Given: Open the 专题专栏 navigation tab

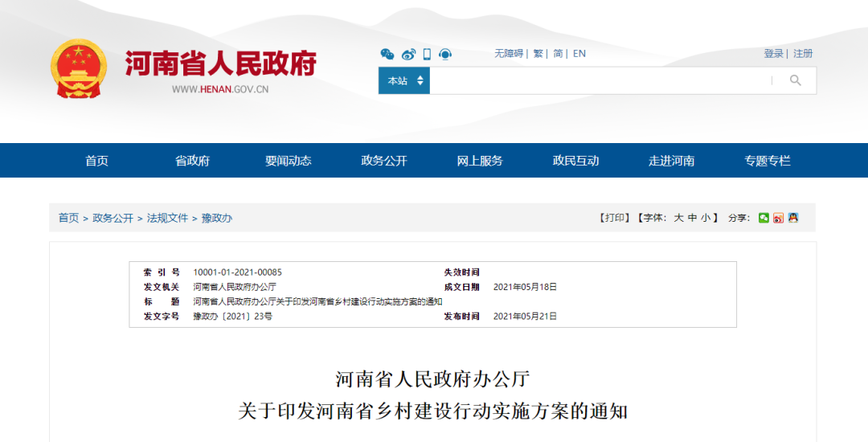Looking at the screenshot, I should pyautogui.click(x=768, y=161).
